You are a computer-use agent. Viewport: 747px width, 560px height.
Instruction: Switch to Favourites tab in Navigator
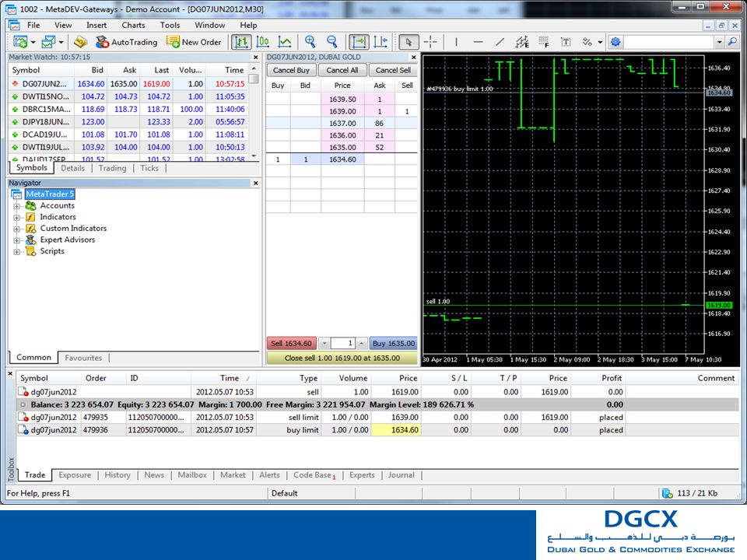click(83, 358)
